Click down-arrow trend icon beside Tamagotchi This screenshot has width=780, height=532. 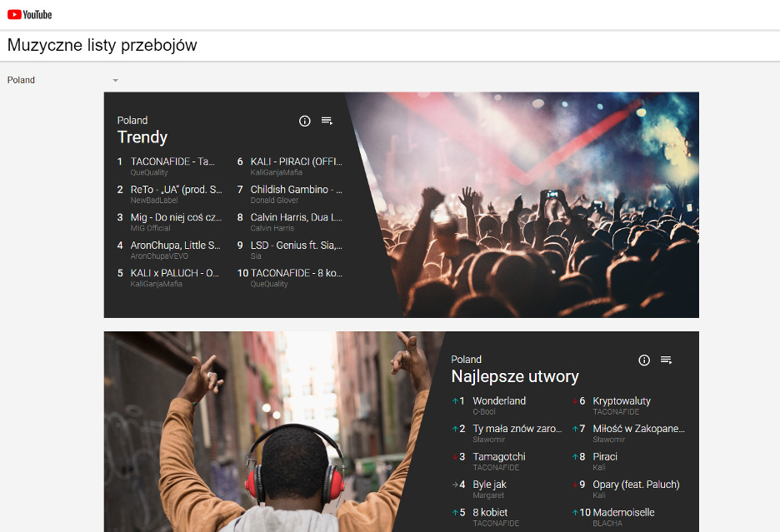454,457
